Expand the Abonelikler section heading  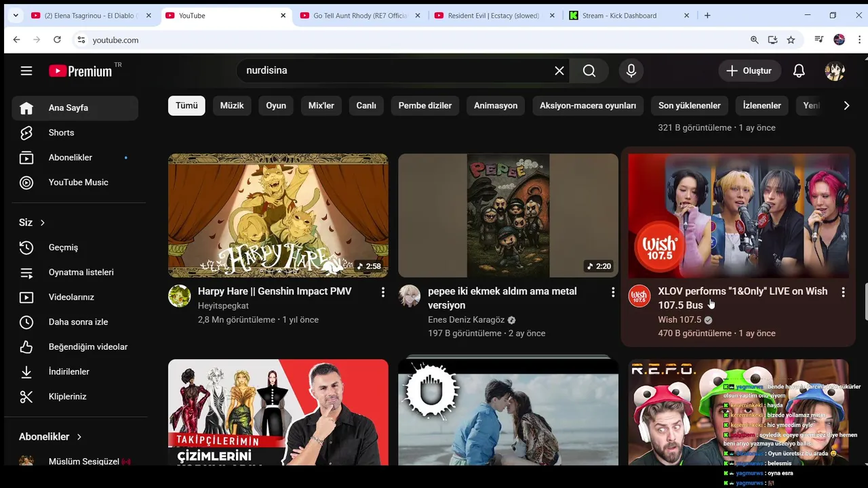point(50,436)
